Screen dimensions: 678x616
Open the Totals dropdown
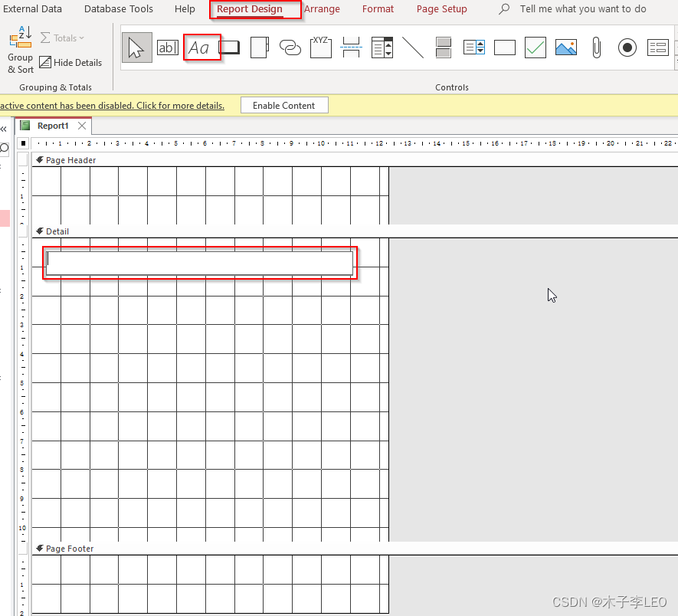click(x=62, y=38)
